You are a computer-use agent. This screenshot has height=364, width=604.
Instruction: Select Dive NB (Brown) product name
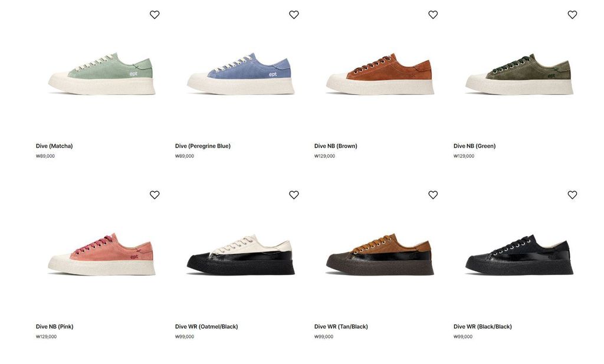(x=336, y=146)
